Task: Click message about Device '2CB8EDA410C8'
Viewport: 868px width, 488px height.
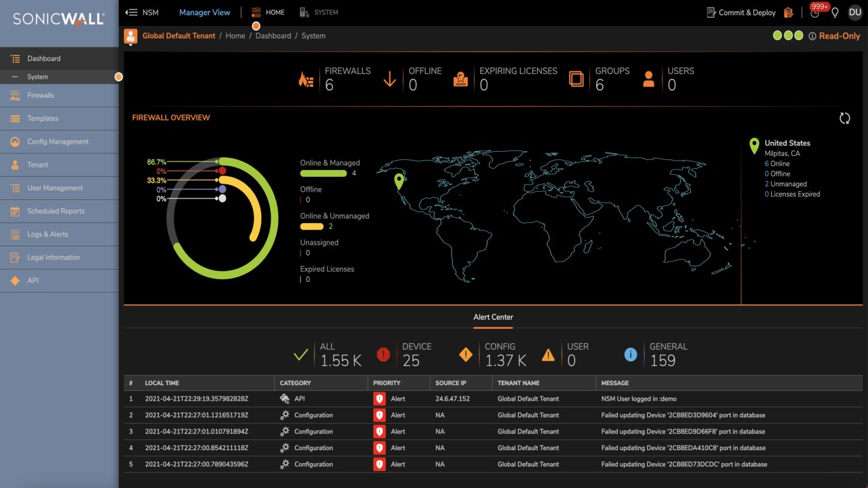Action: coord(684,448)
